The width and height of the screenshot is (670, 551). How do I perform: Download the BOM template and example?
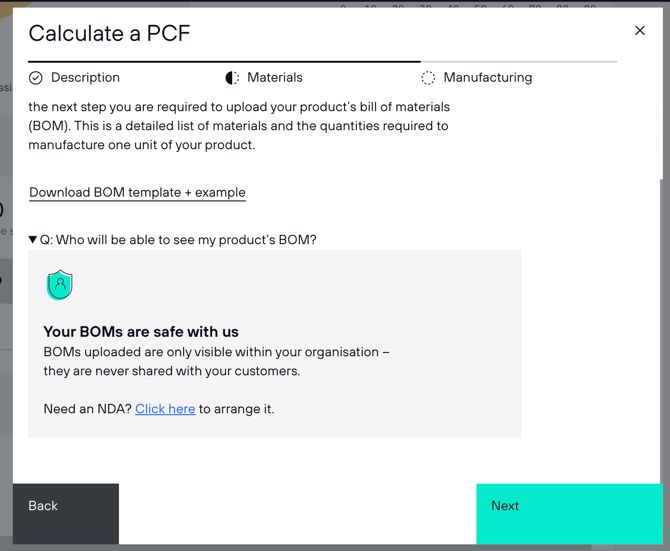[137, 193]
